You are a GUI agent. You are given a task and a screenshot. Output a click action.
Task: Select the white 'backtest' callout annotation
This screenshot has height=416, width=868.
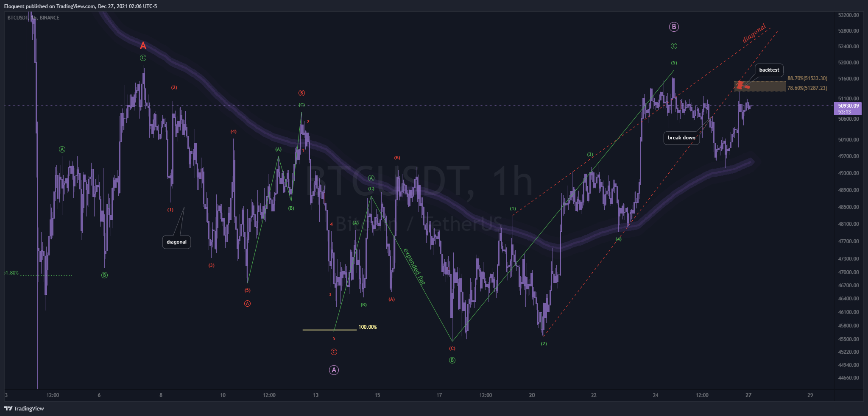tap(769, 70)
